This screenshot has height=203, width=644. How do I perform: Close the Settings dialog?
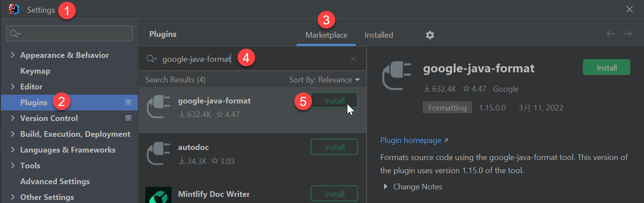pos(630,9)
